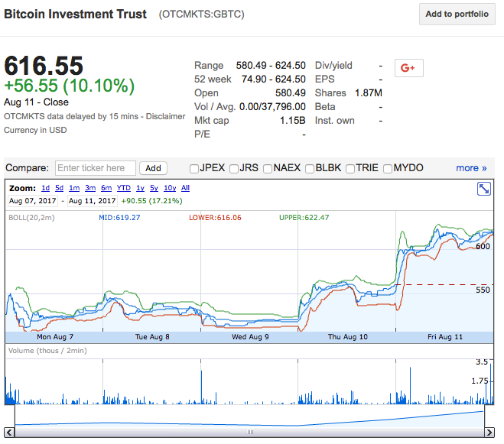Click the Mon Aug 7 timeline label
The width and height of the screenshot is (504, 444).
[55, 337]
